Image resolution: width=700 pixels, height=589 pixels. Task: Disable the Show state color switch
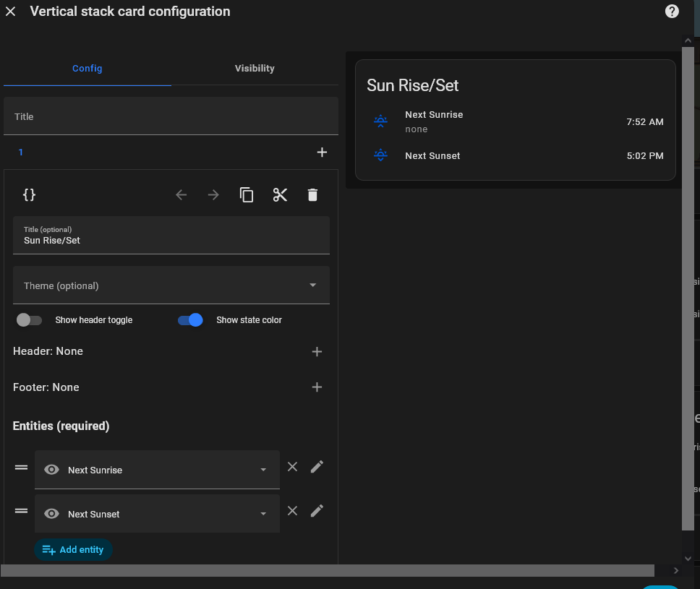pyautogui.click(x=190, y=320)
